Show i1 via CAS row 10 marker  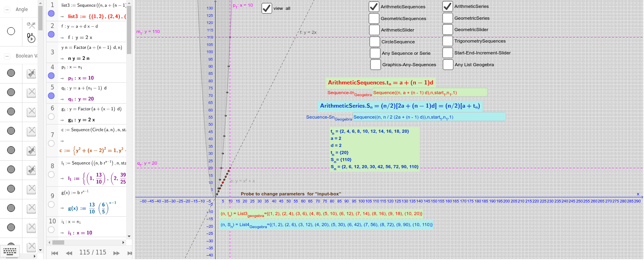pyautogui.click(x=51, y=230)
